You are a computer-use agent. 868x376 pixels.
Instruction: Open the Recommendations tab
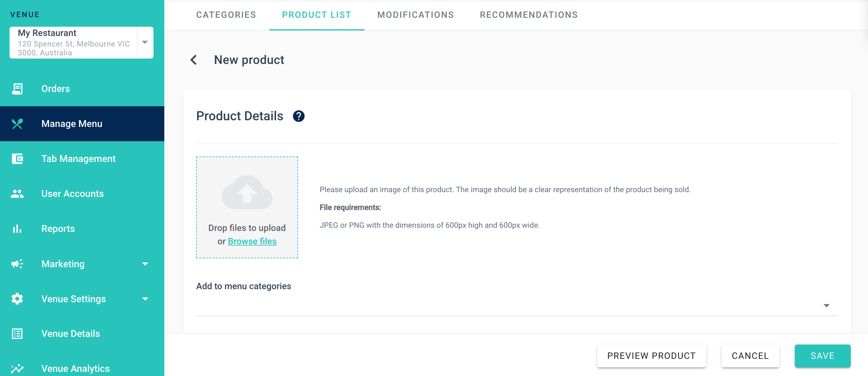point(529,15)
